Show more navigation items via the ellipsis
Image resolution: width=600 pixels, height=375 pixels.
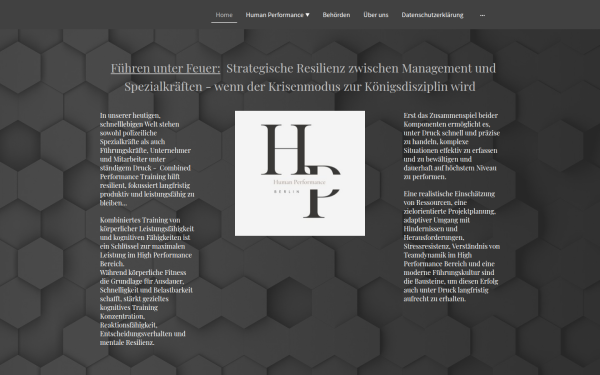point(482,15)
